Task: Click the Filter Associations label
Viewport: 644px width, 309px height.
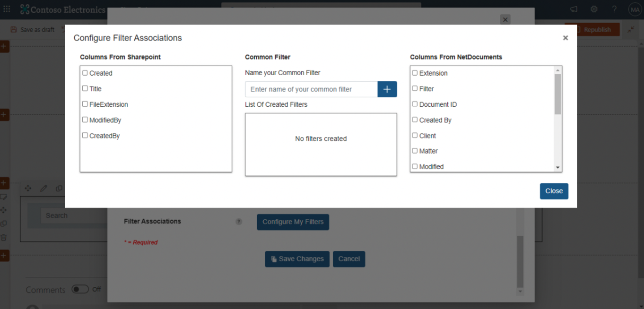Action: click(152, 221)
